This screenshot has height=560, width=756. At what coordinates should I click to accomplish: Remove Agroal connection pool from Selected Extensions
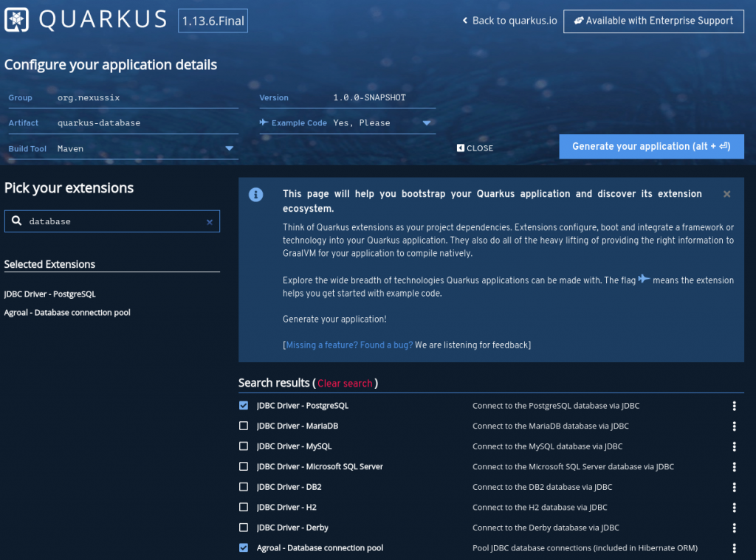(x=67, y=312)
